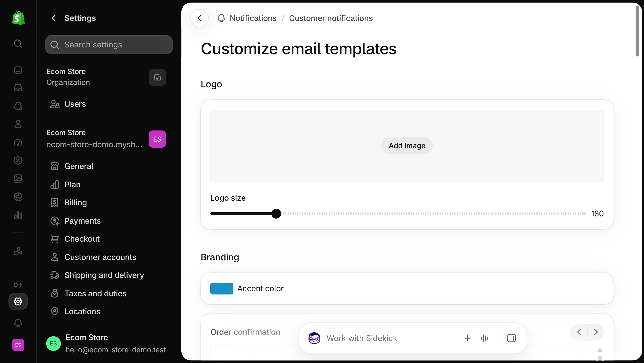Open Customer accounts settings
Screen dimensions: 644x363
[x=106, y=257]
